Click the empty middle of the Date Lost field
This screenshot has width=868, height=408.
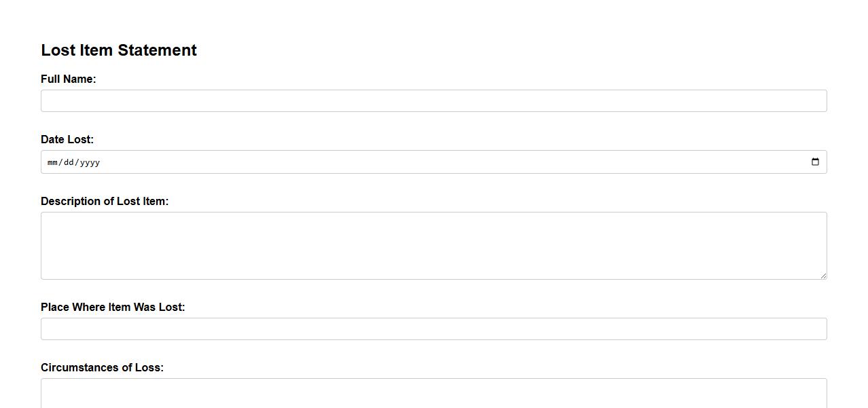pyautogui.click(x=435, y=162)
